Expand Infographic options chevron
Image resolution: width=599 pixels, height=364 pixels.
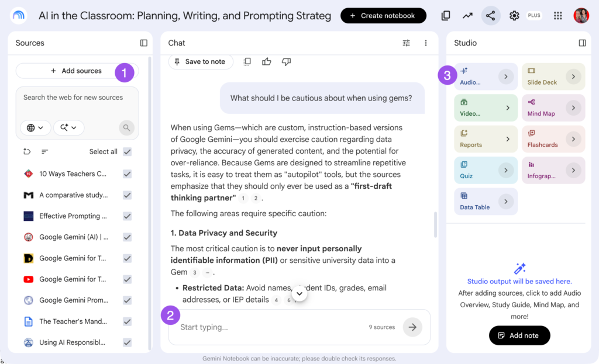[x=573, y=170]
